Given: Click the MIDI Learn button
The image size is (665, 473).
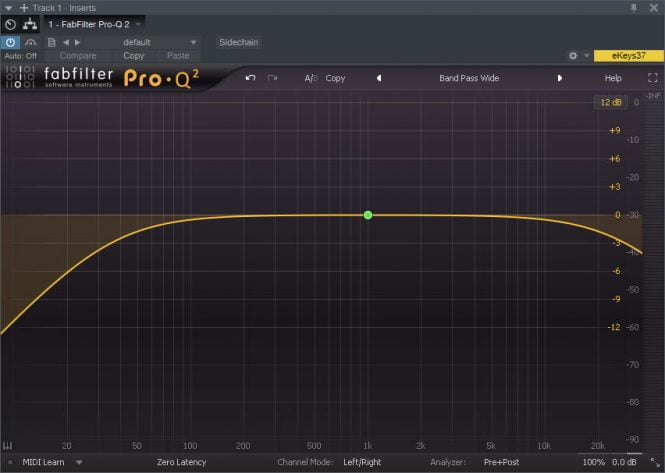Looking at the screenshot, I should tap(43, 462).
